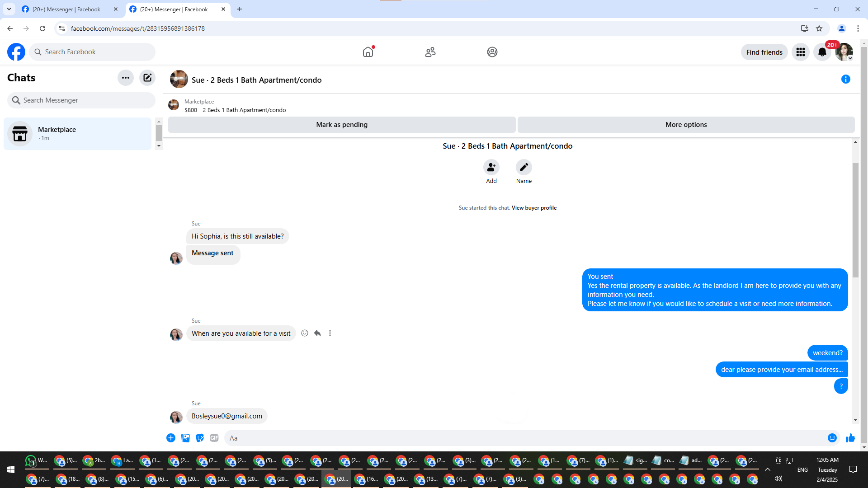This screenshot has width=868, height=488.
Task: Click the message text box
Action: 525,438
